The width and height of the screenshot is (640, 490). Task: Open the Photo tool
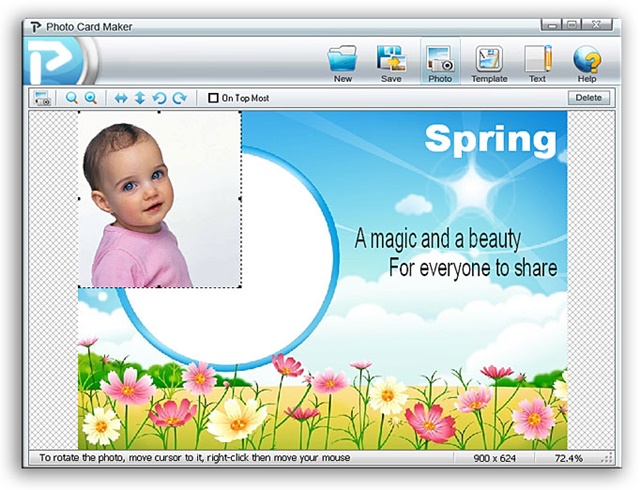[x=440, y=62]
